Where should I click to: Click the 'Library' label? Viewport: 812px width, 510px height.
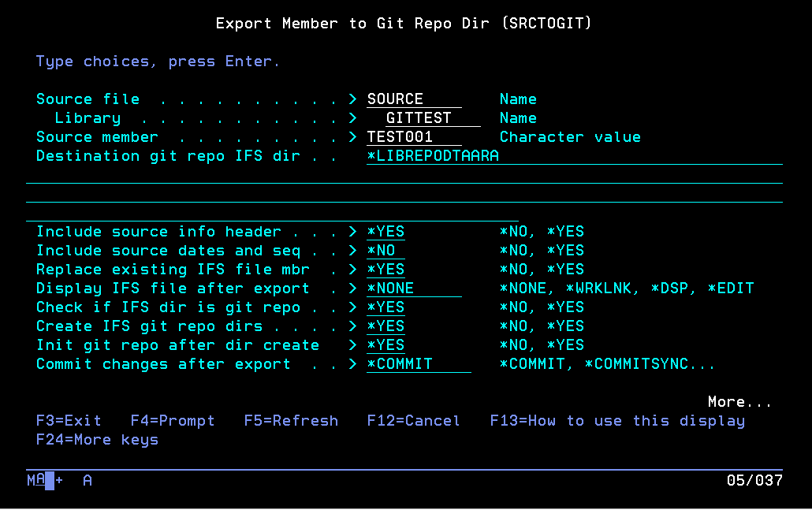(x=88, y=118)
